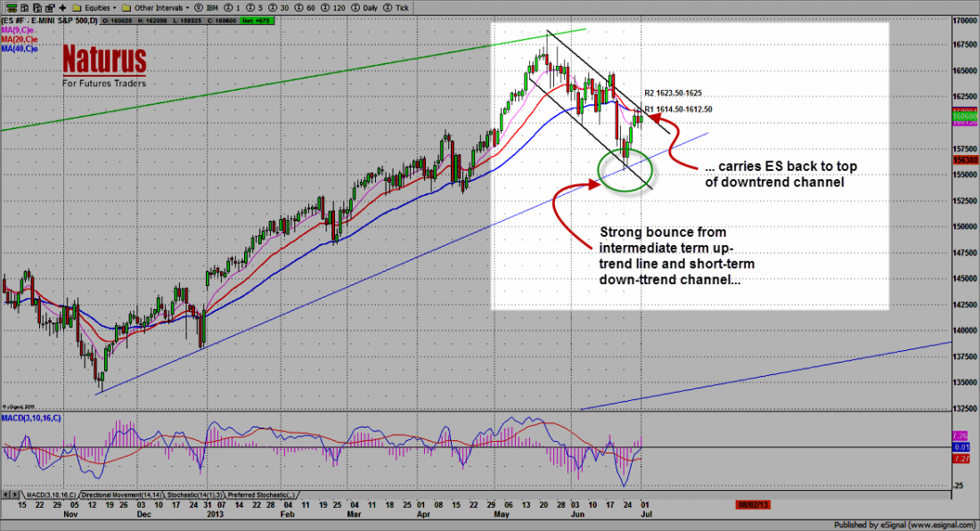
Task: Open the Preferred Stochastic tab
Action: 261,494
